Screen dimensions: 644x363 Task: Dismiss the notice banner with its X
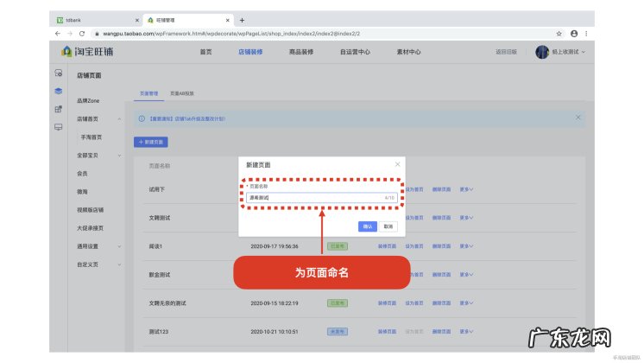pos(578,118)
